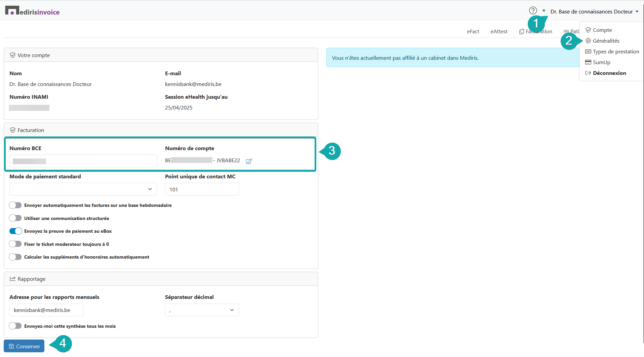Toggle weekly automatic invoice sending

tap(15, 205)
